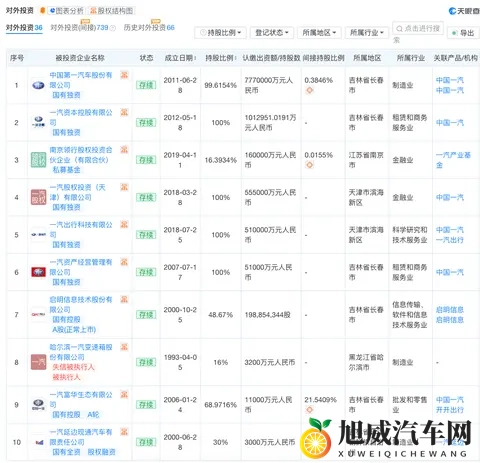Click the logo of 一汽资本控股有限公司
Viewport: 480px width, 463px height.
[x=38, y=122]
